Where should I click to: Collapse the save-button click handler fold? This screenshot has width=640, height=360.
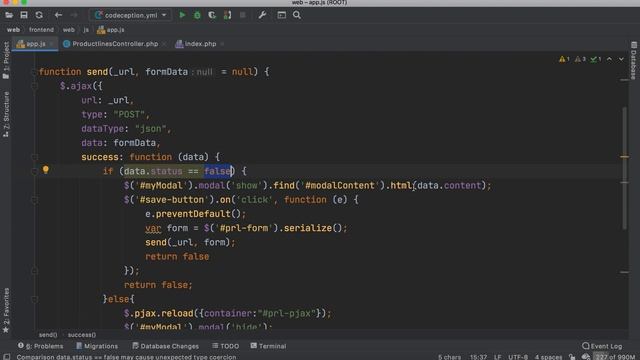pyautogui.click(x=35, y=200)
